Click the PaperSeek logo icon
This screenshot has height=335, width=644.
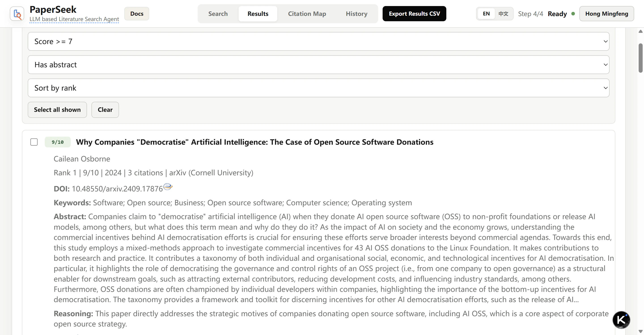(17, 14)
